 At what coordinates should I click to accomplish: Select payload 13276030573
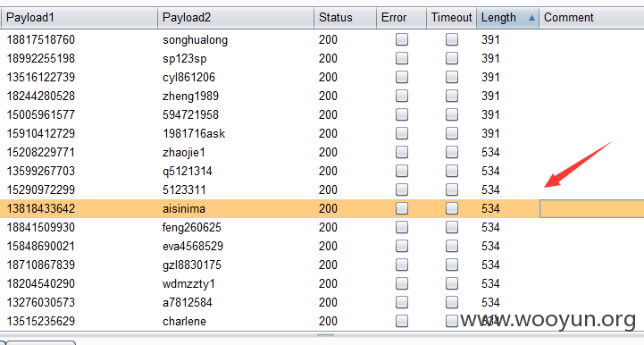tap(41, 302)
